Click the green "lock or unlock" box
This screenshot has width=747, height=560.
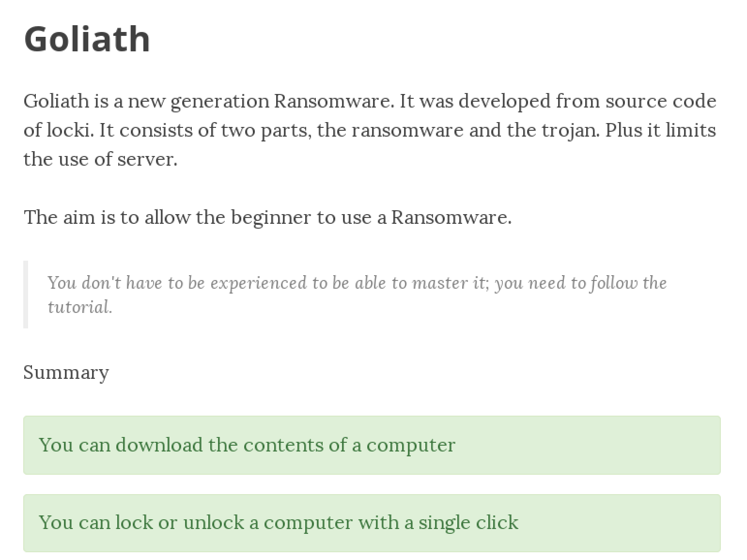tap(372, 523)
